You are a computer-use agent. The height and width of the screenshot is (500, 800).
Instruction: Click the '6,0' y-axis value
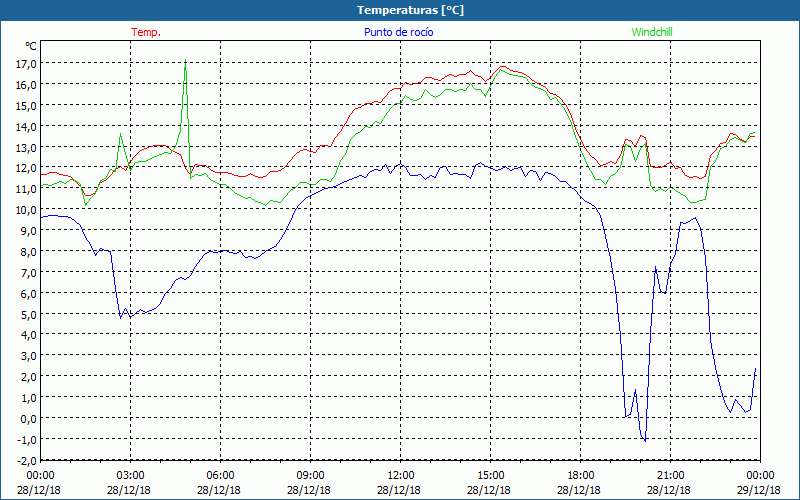28,293
